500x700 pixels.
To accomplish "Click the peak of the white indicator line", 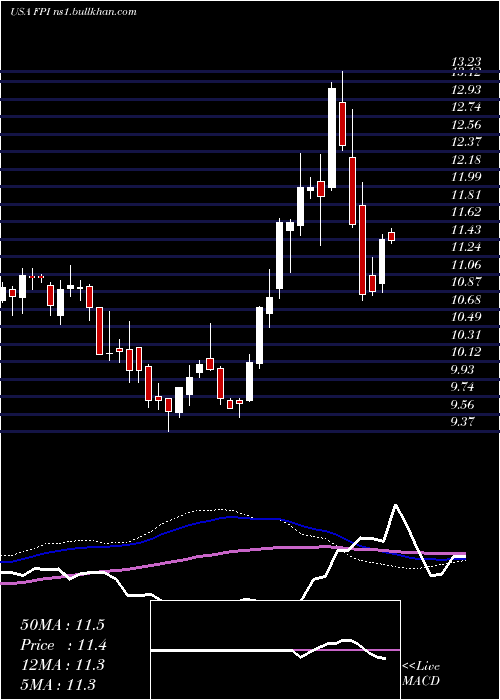I will [396, 505].
